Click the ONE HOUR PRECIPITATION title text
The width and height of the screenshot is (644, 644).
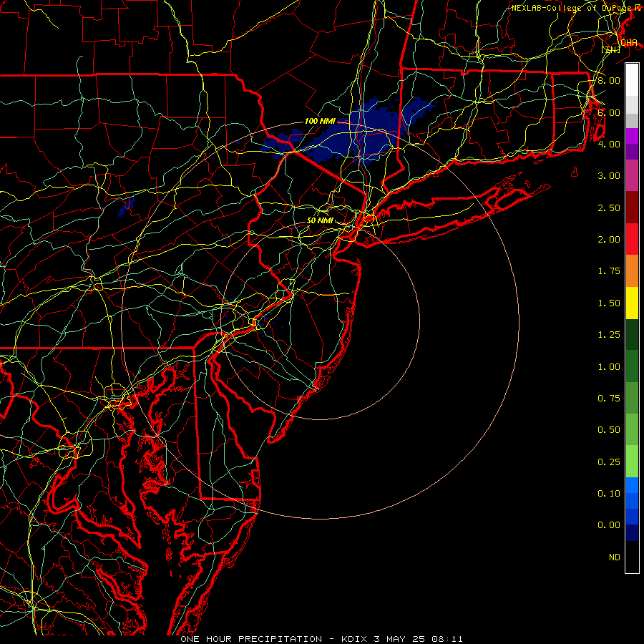tap(251, 639)
